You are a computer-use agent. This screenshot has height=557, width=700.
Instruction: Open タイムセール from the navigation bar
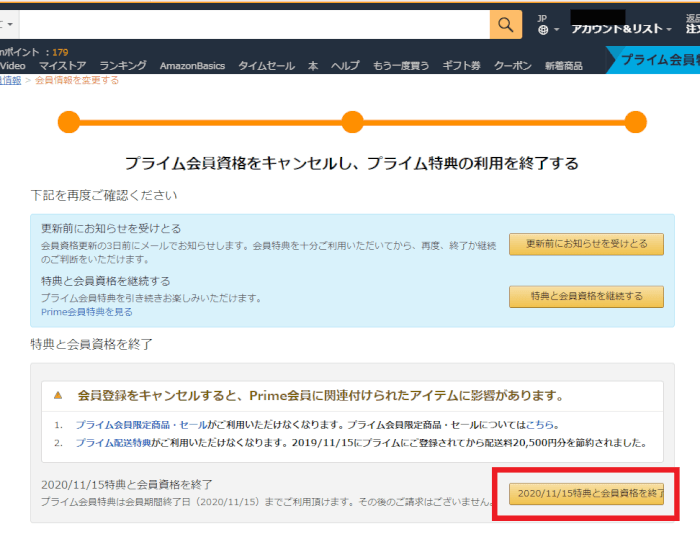pyautogui.click(x=266, y=66)
